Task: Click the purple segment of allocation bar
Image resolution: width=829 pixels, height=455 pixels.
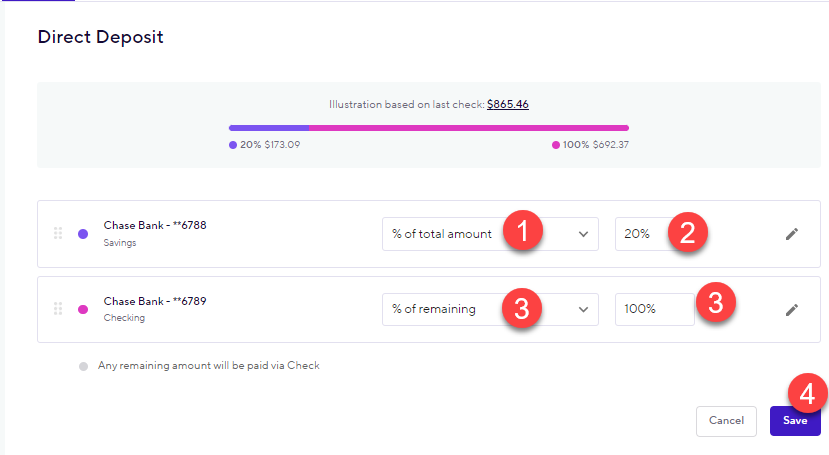Action: point(269,128)
